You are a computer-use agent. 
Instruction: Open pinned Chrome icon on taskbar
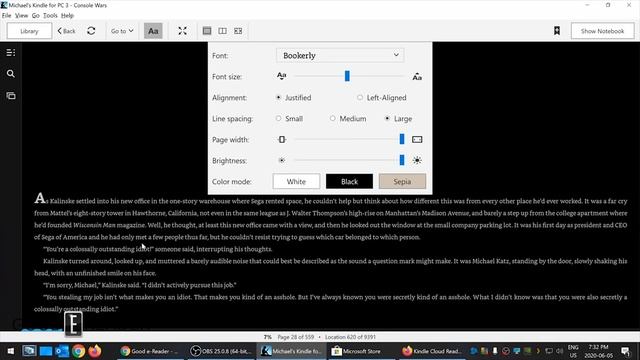78,351
